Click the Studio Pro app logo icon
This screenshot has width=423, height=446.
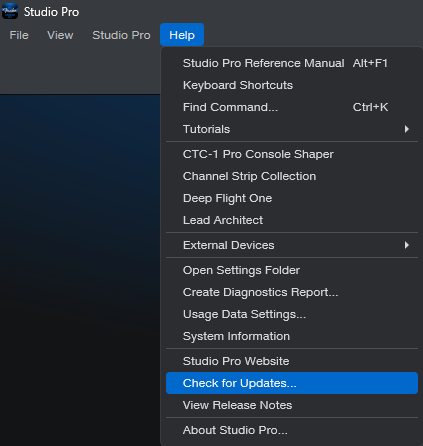pyautogui.click(x=10, y=11)
